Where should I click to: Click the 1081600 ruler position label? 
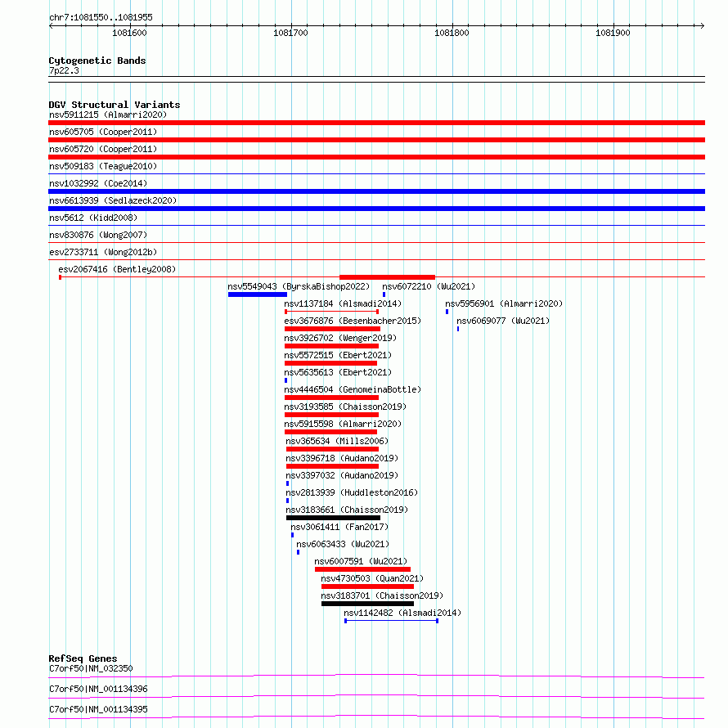coord(129,33)
